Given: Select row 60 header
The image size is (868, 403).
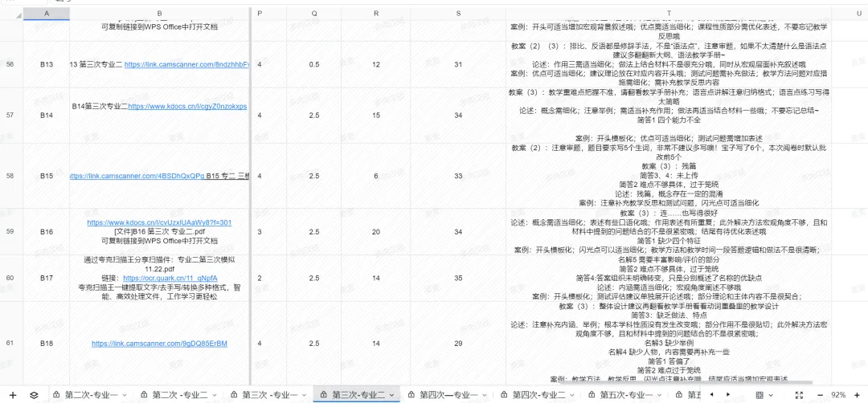Looking at the screenshot, I should pyautogui.click(x=11, y=278).
